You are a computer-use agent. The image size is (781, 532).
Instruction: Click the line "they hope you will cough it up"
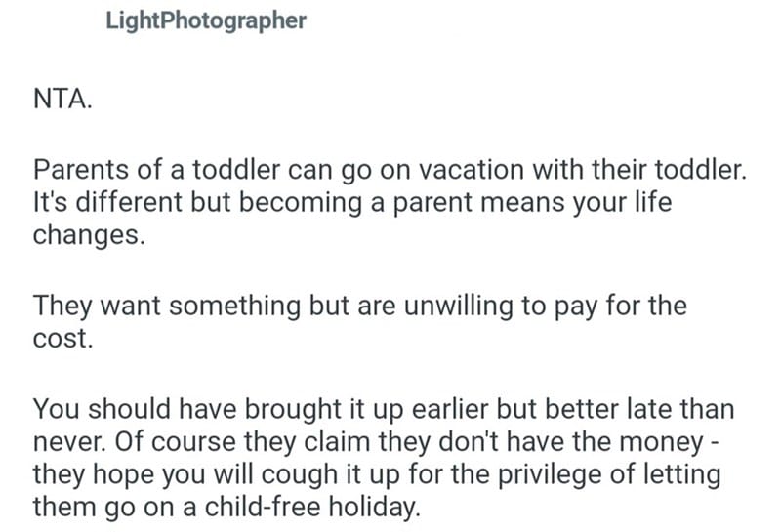(x=376, y=474)
